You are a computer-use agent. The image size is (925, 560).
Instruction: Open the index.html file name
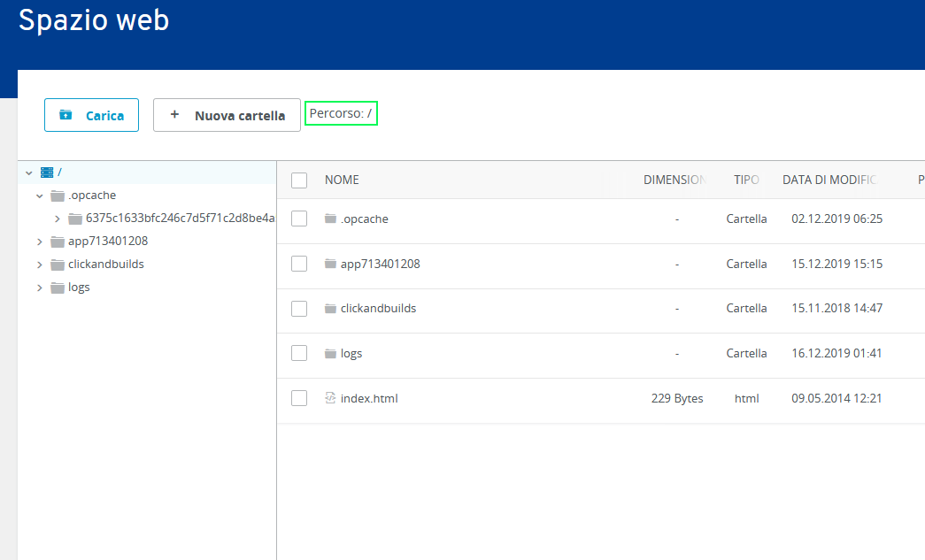click(x=369, y=398)
